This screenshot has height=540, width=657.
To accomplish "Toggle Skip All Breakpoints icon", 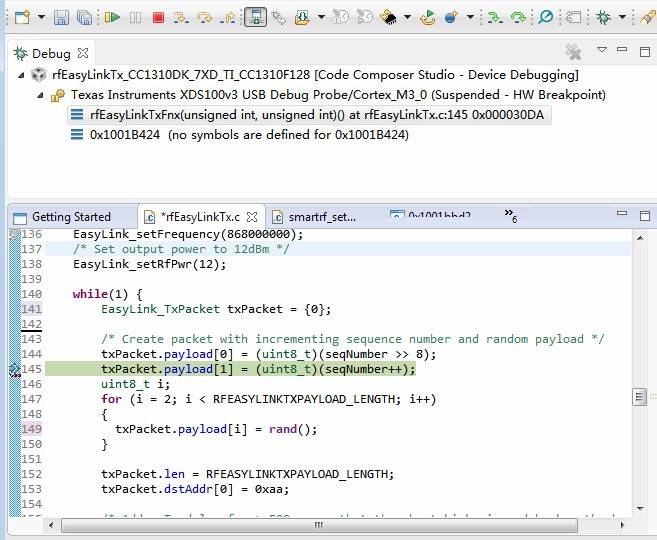I will click(x=546, y=18).
